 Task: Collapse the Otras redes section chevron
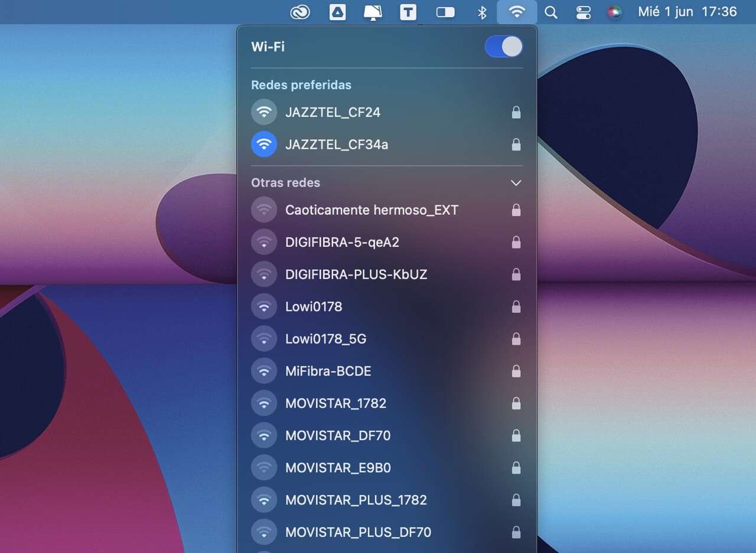pyautogui.click(x=516, y=183)
